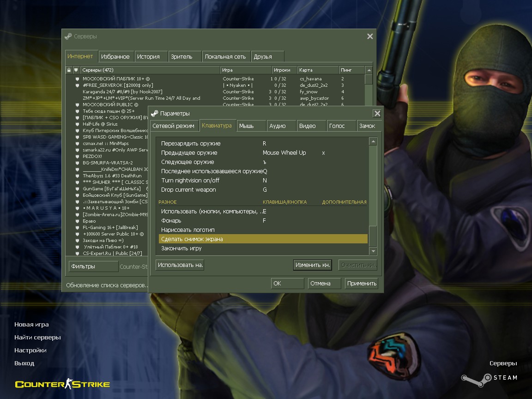Open Настройки from main menu
The height and width of the screenshot is (399, 532).
tap(30, 350)
